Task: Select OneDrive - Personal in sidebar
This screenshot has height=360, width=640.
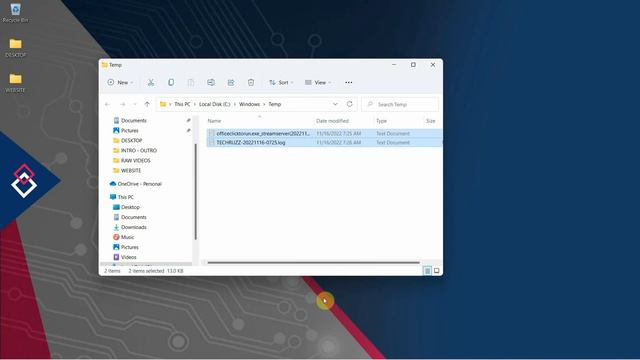Action: 139,184
